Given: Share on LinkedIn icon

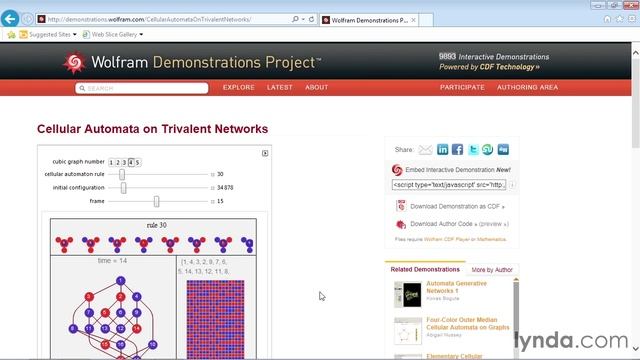Looking at the screenshot, I should coord(442,149).
